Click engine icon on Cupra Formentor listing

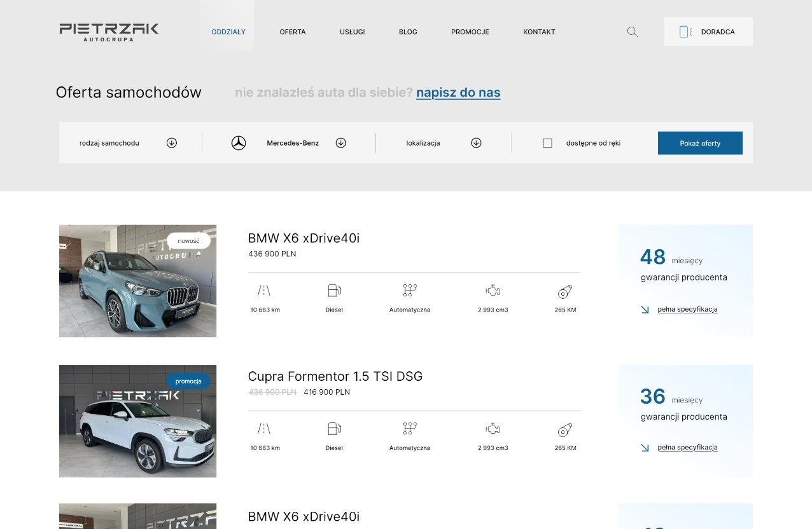[x=493, y=429]
